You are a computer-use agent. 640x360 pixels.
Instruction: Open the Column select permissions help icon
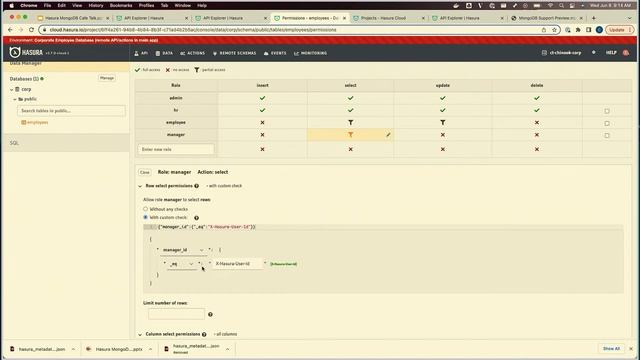[204, 334]
